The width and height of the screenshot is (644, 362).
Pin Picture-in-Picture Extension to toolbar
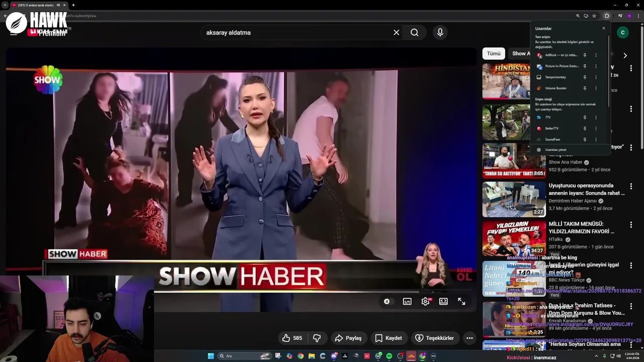point(585,66)
